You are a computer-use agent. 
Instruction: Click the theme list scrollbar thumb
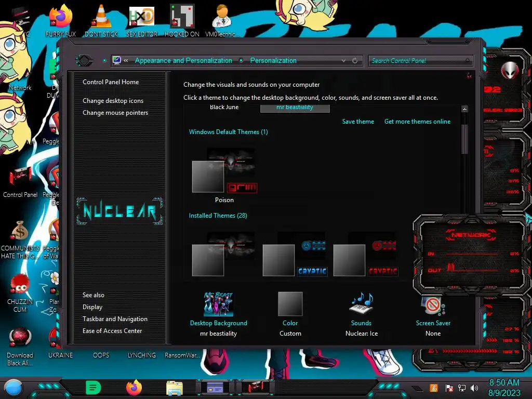pyautogui.click(x=464, y=139)
